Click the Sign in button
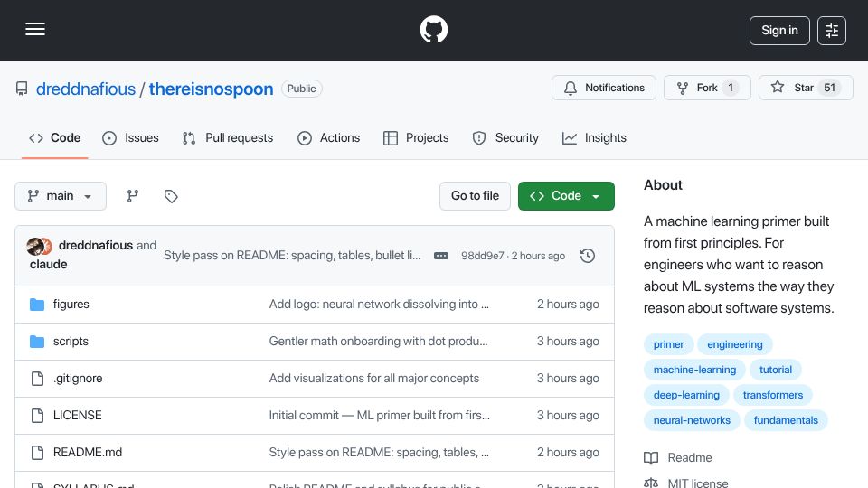 (x=779, y=31)
